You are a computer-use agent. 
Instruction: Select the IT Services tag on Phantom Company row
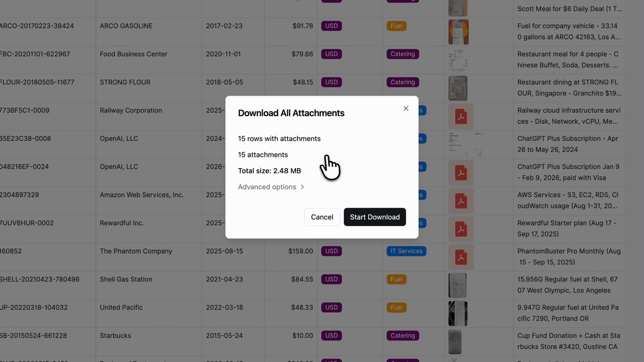point(406,251)
